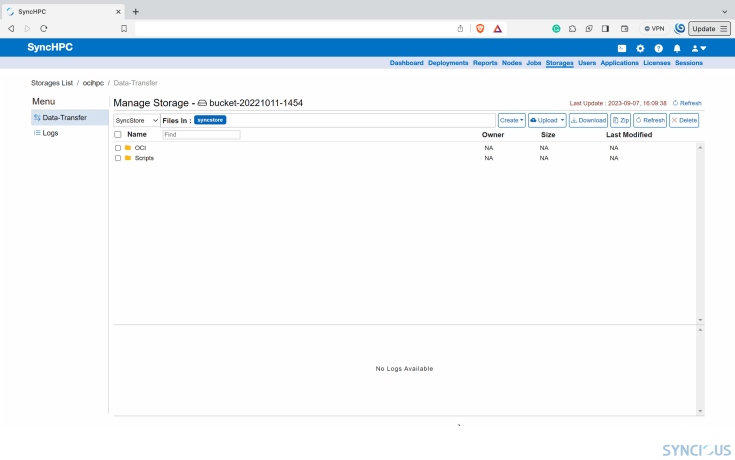Open the browser extensions puzzle icon

click(572, 29)
